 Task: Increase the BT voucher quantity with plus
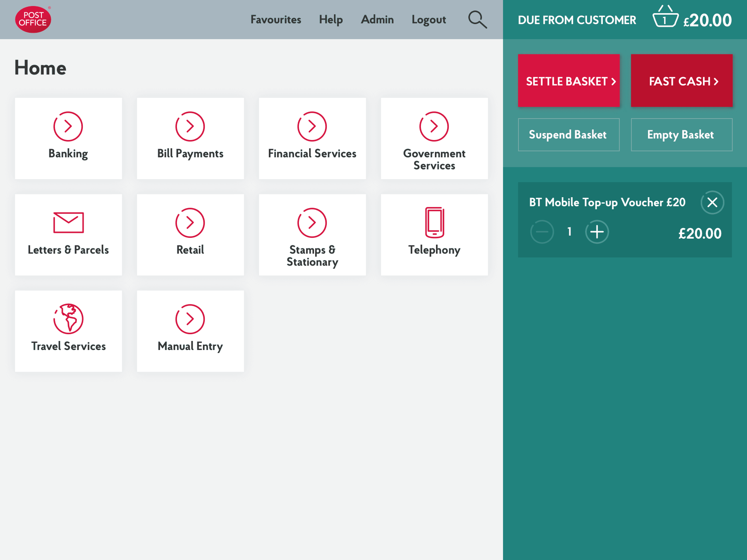point(597,232)
